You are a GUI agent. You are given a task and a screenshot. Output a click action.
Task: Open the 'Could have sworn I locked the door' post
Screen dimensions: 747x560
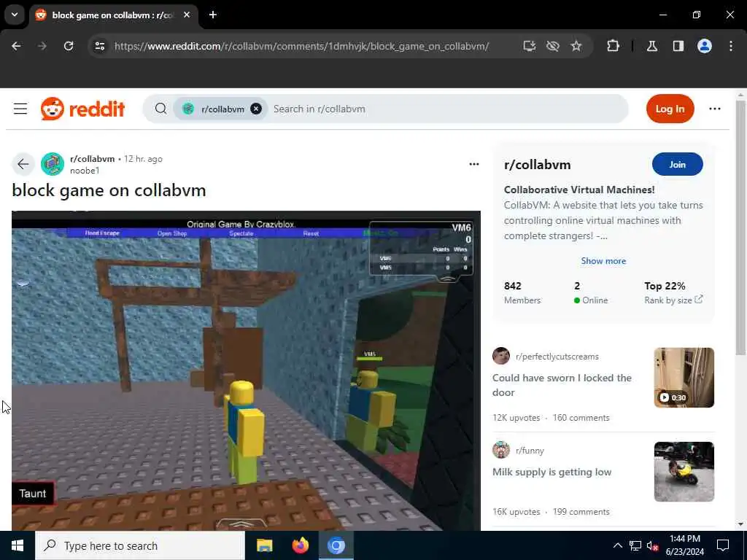tap(562, 385)
